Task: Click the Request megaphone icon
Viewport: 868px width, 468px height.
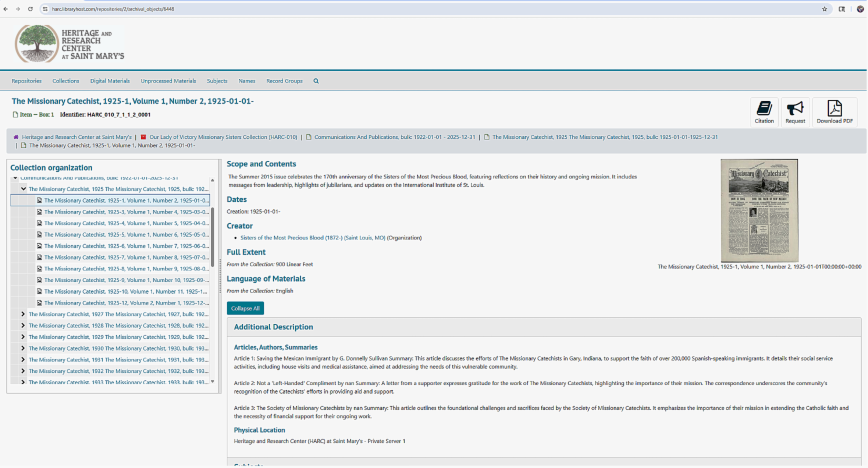Action: coord(795,112)
